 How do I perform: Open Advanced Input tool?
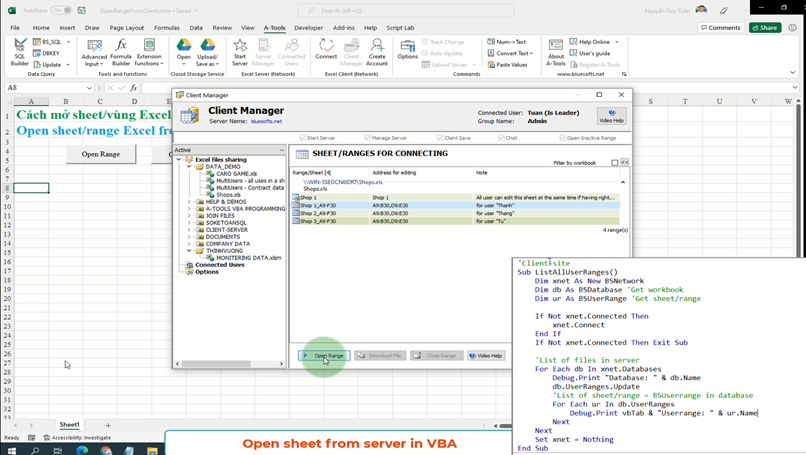point(94,53)
